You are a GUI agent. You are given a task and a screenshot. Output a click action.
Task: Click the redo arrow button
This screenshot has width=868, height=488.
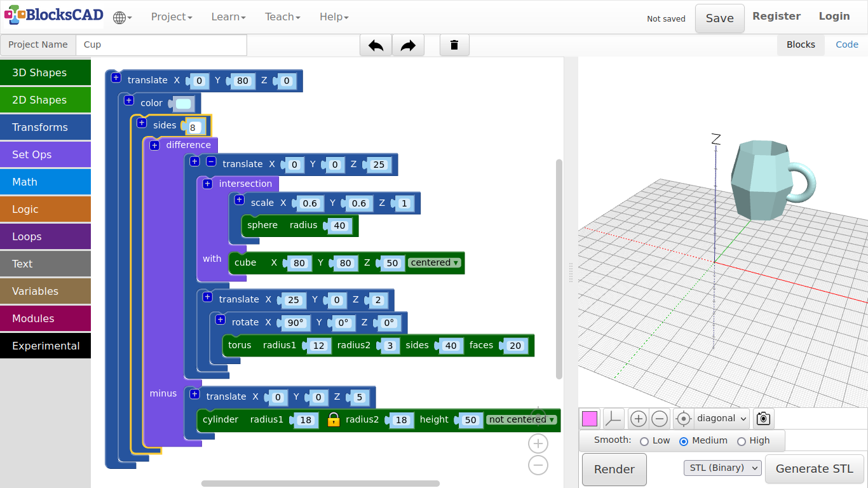pos(408,45)
